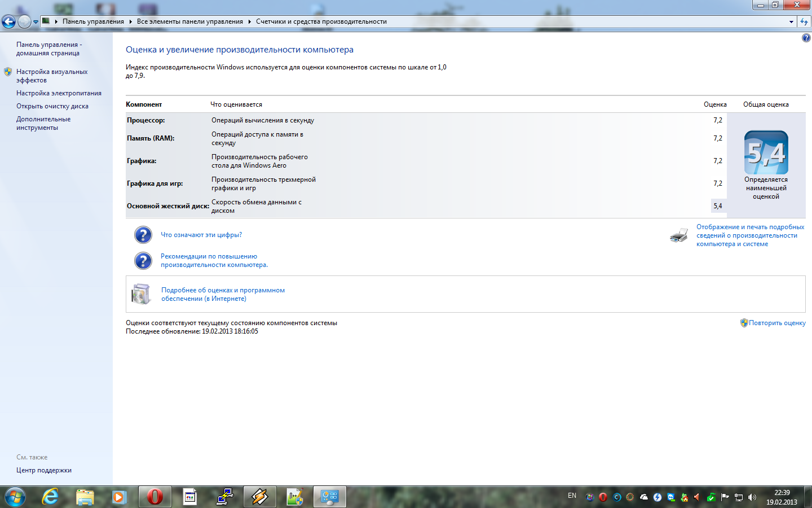Click the printer icon
Screen dimensions: 812x508
coord(679,235)
